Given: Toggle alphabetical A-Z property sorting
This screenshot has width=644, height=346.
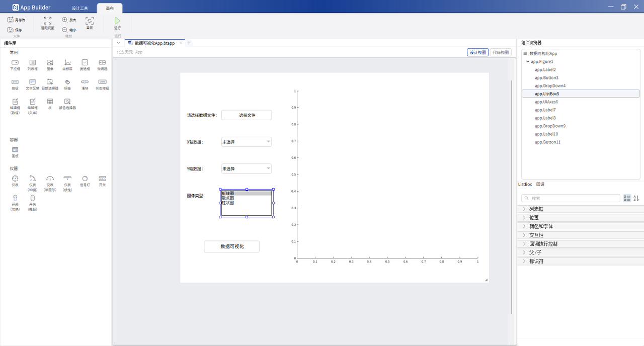Looking at the screenshot, I should click(636, 198).
